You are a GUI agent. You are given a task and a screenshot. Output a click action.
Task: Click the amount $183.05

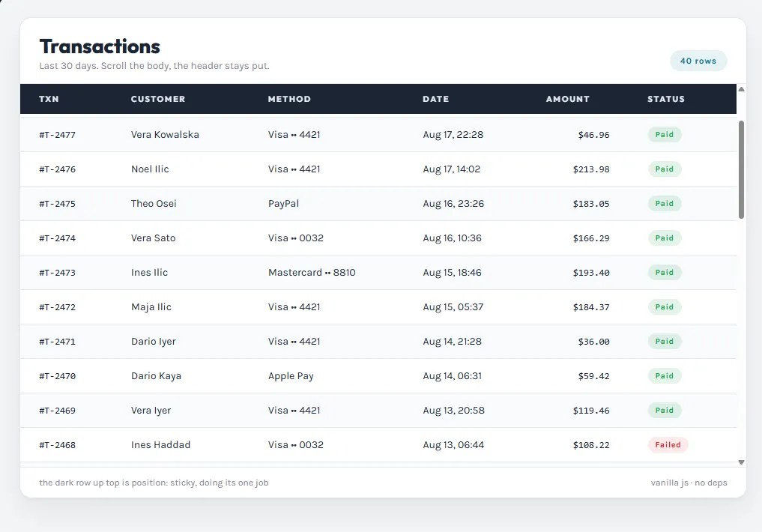[x=591, y=204]
